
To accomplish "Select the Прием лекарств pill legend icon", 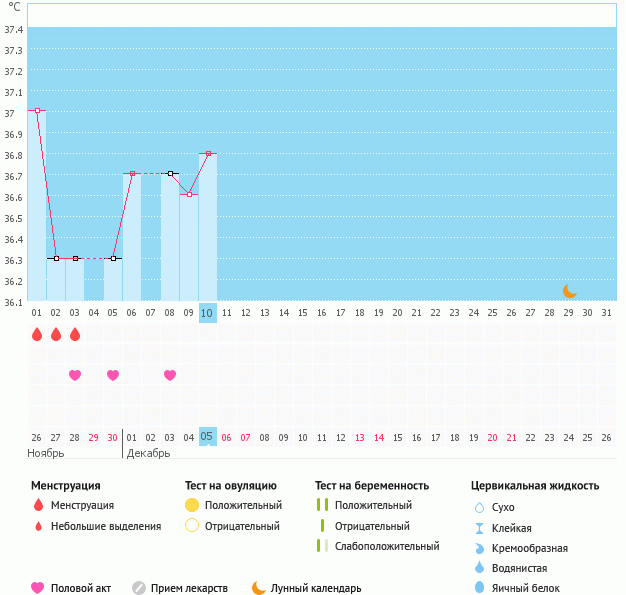I will 139,588.
